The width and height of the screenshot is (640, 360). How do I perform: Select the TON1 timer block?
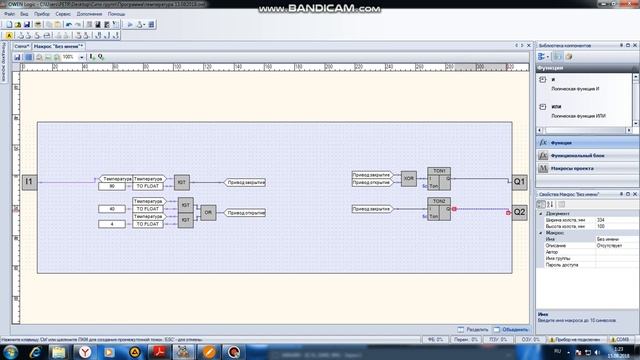439,179
